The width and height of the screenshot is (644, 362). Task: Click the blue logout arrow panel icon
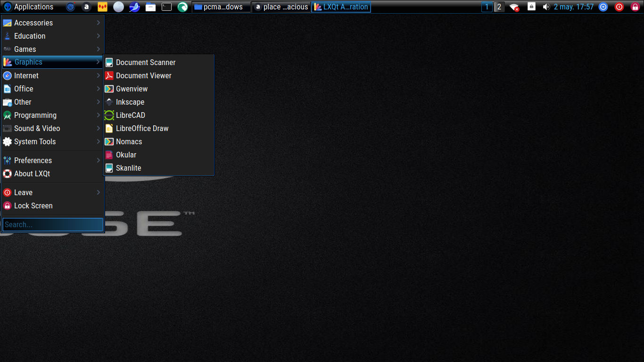pyautogui.click(x=603, y=7)
